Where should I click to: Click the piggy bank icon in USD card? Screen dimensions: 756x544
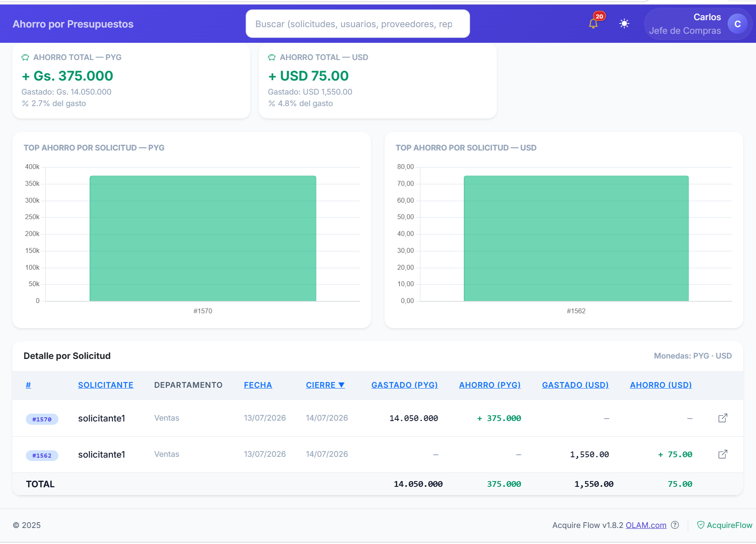tap(272, 58)
